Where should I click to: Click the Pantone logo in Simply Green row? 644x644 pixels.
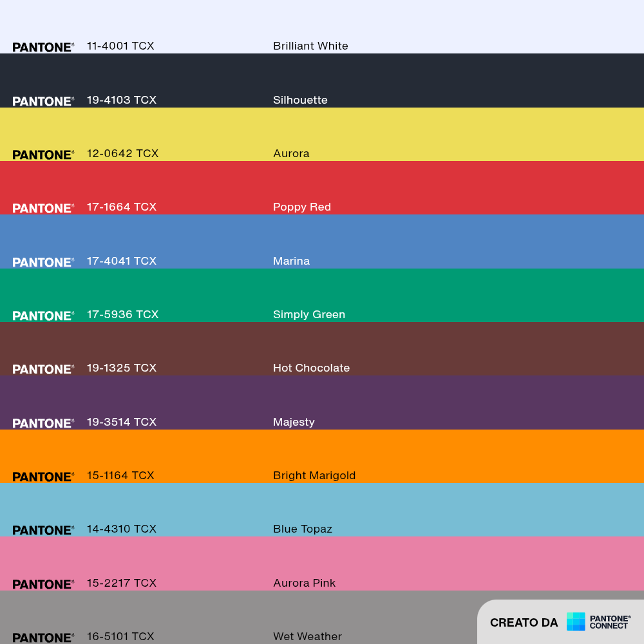[x=43, y=316]
